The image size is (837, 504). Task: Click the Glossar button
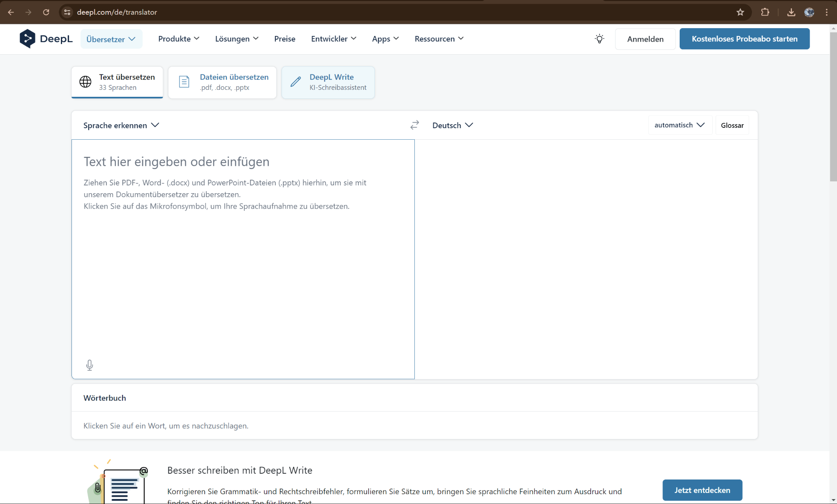pos(732,125)
